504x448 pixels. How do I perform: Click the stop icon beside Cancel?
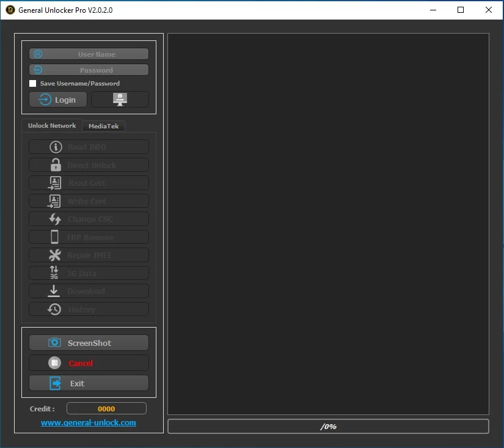click(54, 363)
